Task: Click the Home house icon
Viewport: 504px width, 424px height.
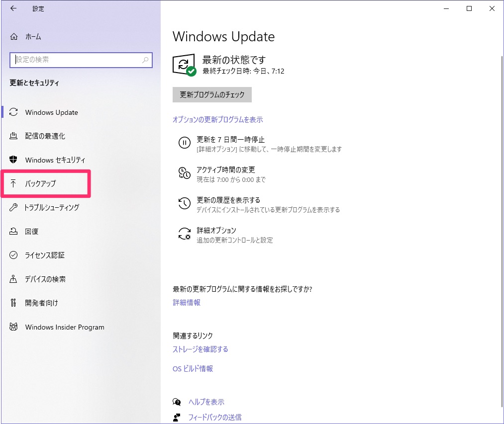Action: 14,37
